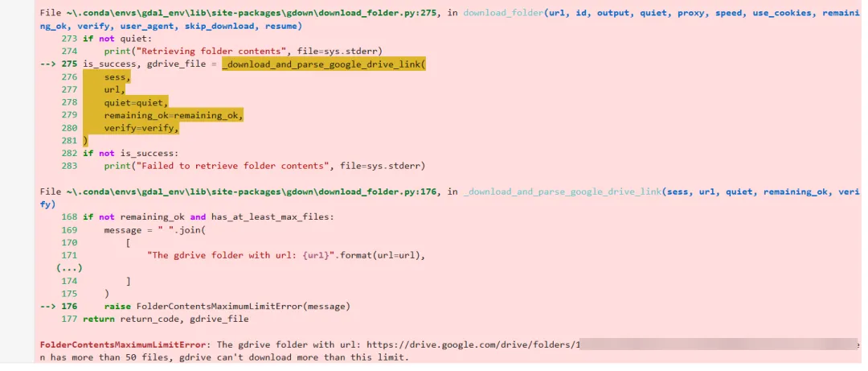
Task: Click line 168 'has_at_least_max_files' condition
Action: (x=272, y=216)
